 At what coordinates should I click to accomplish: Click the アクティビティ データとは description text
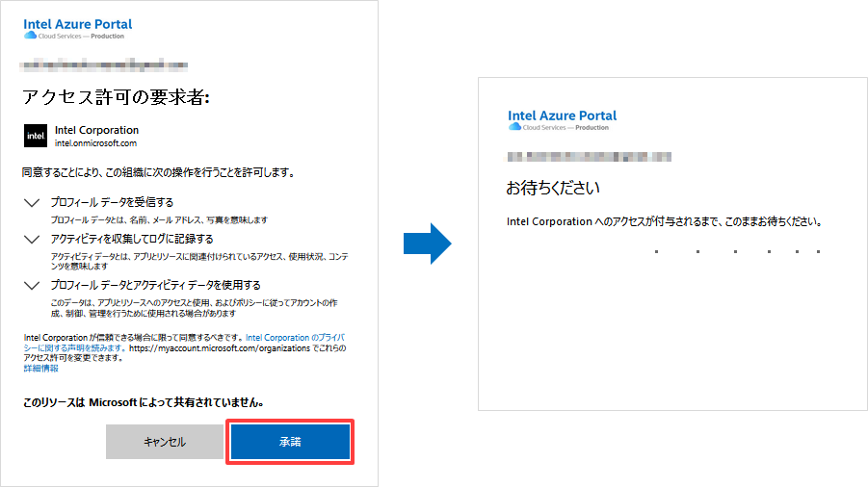[199, 262]
